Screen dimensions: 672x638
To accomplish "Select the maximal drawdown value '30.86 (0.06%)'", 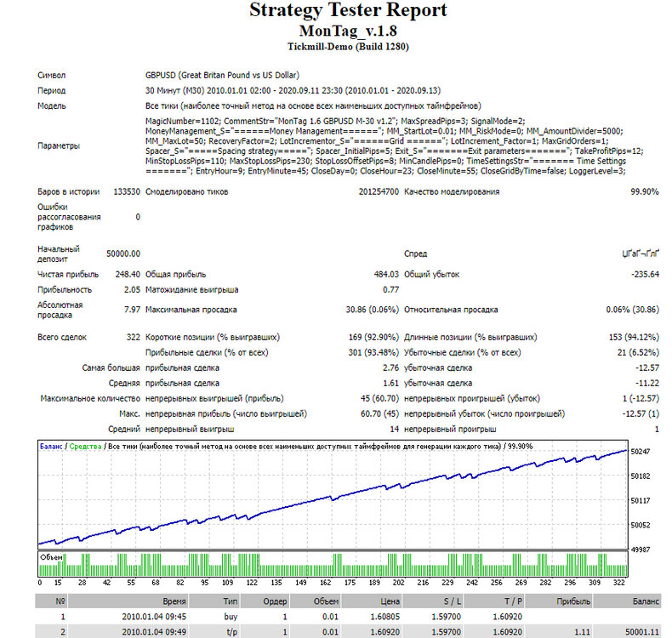I will coord(372,310).
